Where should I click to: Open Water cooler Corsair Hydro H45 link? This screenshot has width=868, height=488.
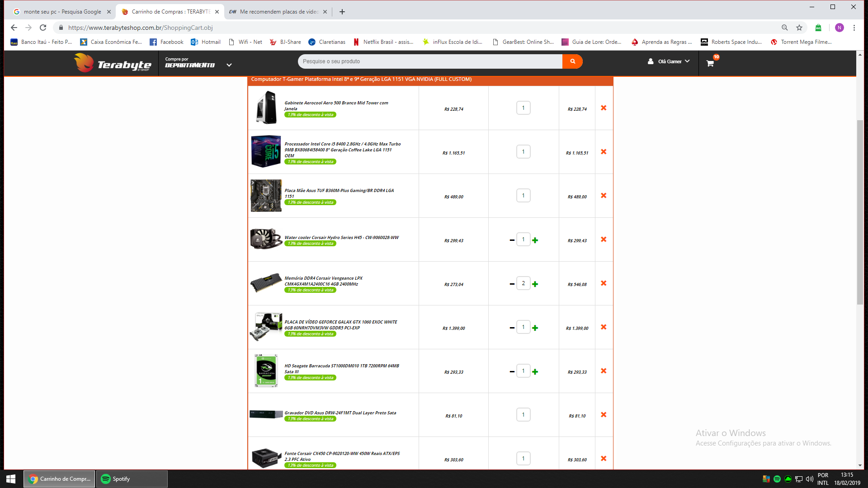[341, 238]
